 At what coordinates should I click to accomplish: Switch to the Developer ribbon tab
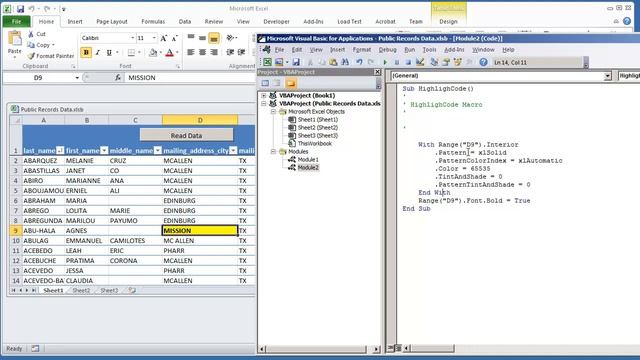[x=276, y=22]
